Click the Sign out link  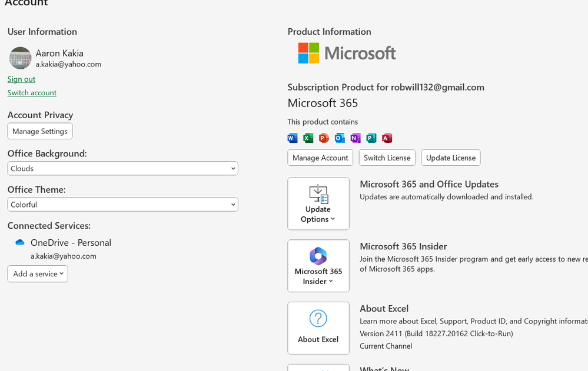[21, 79]
